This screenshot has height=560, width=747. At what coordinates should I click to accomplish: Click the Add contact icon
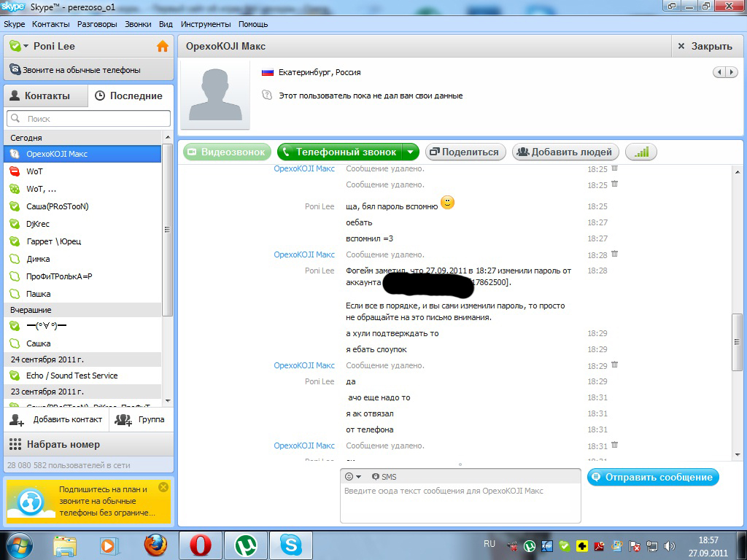(x=18, y=419)
